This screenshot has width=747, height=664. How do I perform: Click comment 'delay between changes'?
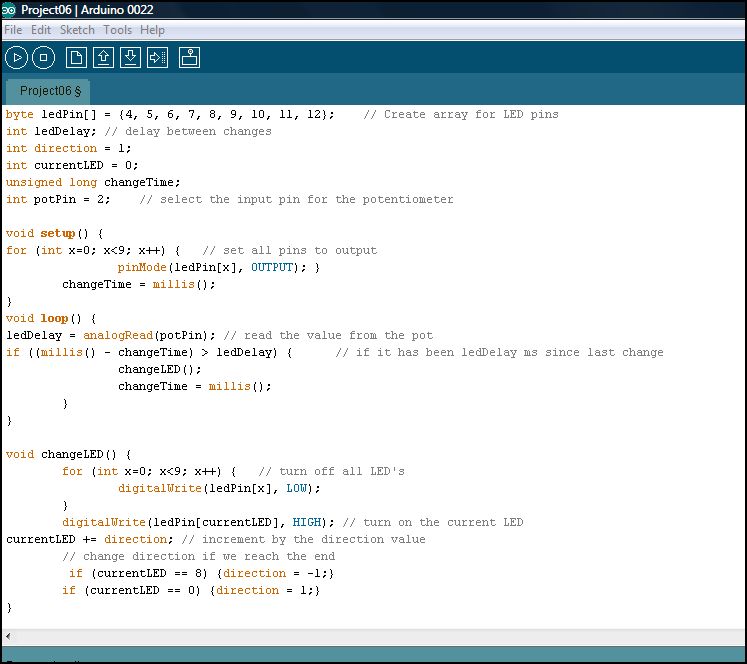(188, 131)
